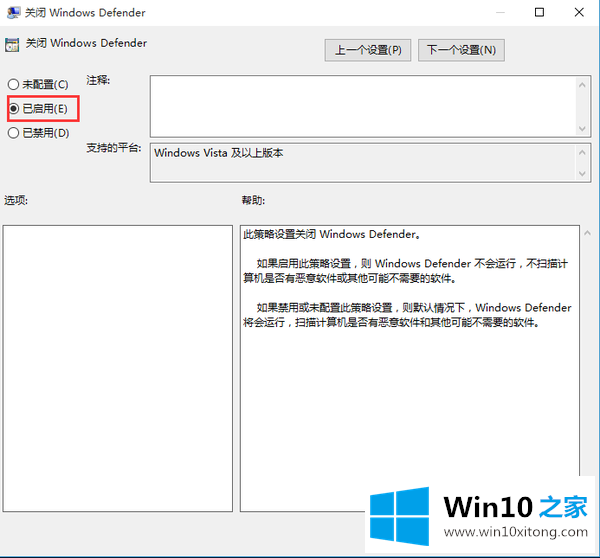Click the 选项: label
600x558 pixels.
(x=16, y=200)
